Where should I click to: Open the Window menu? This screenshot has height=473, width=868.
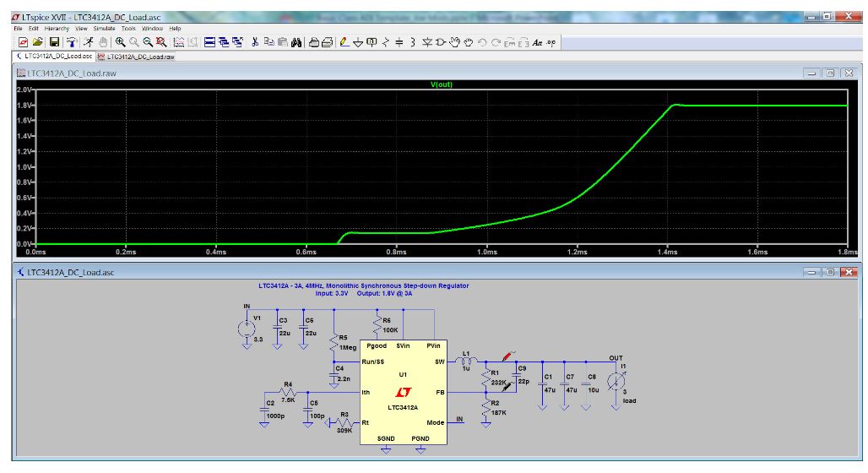(x=152, y=28)
